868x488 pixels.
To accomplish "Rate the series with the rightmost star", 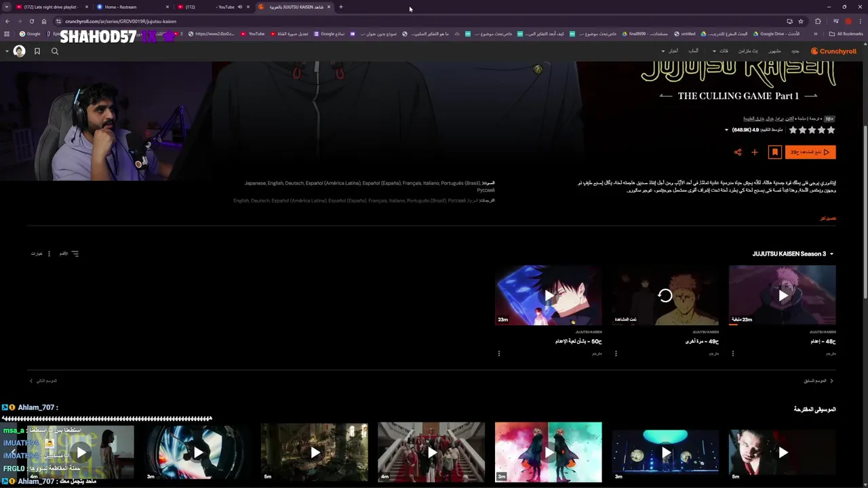I will pyautogui.click(x=831, y=130).
